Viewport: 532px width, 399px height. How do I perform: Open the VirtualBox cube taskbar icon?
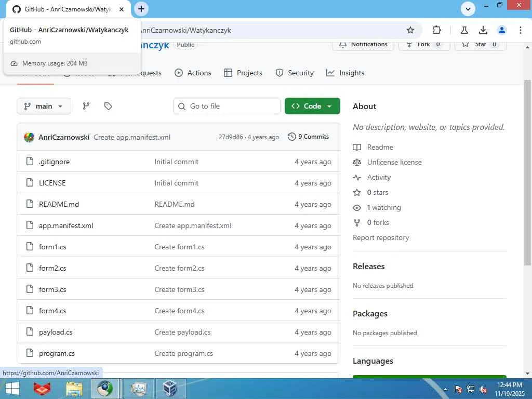click(x=170, y=389)
